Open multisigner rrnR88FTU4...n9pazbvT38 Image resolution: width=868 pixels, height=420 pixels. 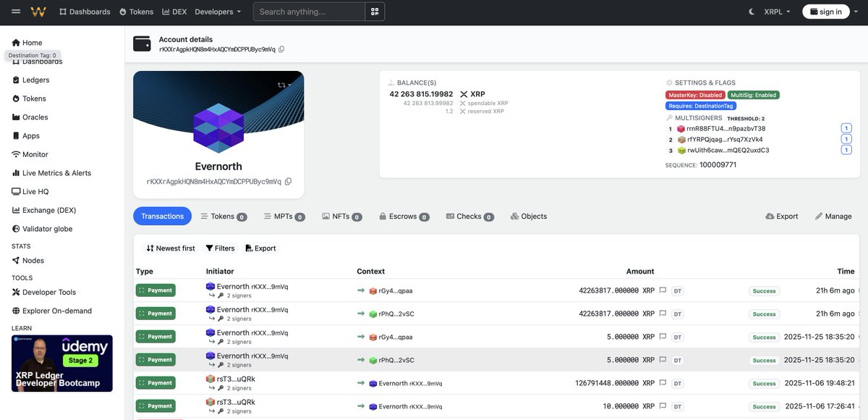point(726,129)
